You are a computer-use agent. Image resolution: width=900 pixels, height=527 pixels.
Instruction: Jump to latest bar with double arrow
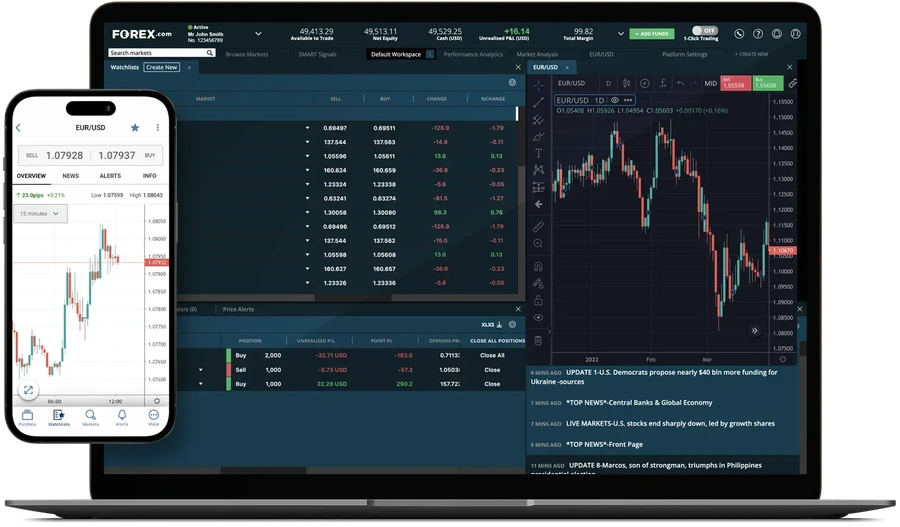(x=755, y=330)
